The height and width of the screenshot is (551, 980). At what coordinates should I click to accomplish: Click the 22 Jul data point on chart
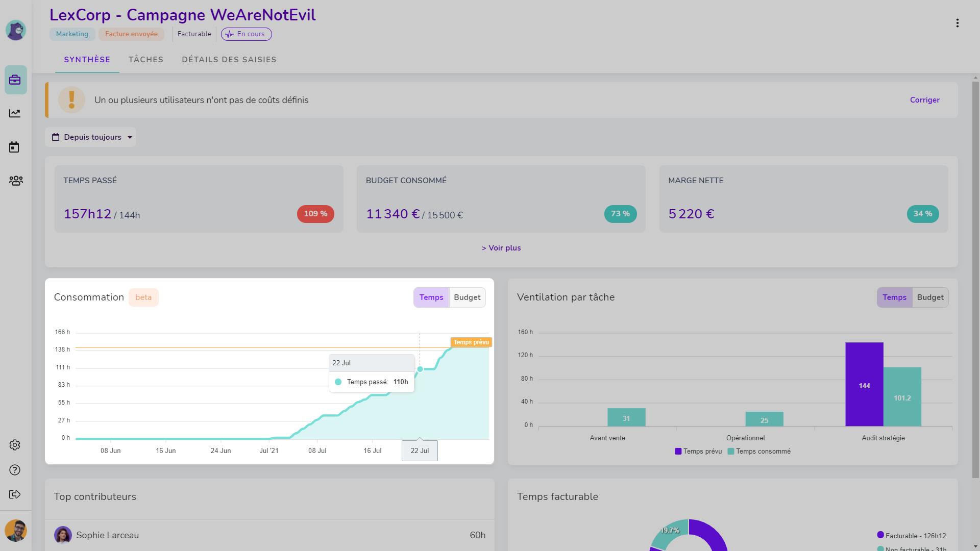420,369
